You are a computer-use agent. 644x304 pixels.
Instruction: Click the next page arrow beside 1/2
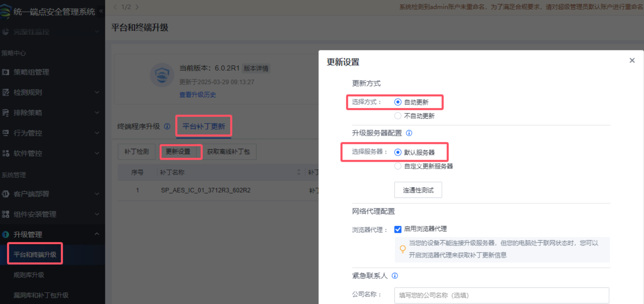[137, 7]
